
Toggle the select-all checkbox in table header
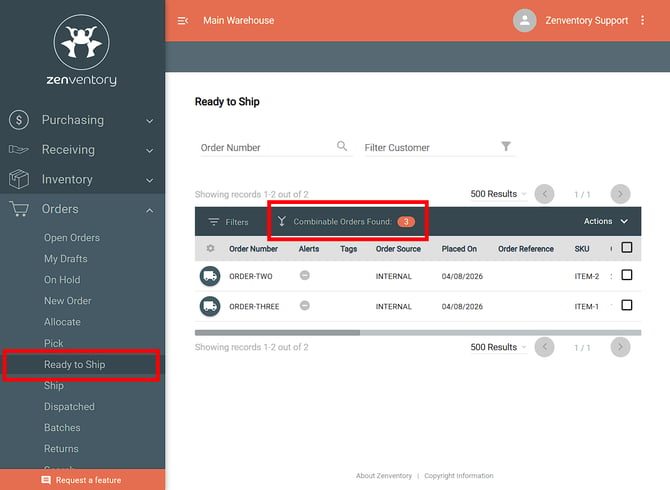pyautogui.click(x=626, y=247)
